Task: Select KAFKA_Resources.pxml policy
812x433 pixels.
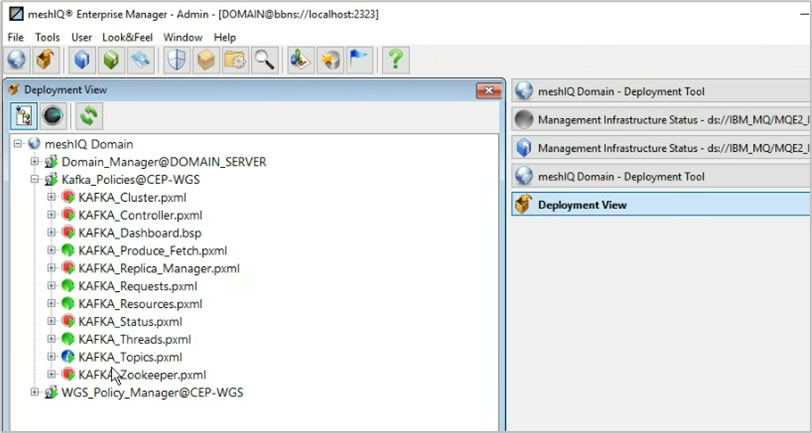Action: pyautogui.click(x=140, y=304)
